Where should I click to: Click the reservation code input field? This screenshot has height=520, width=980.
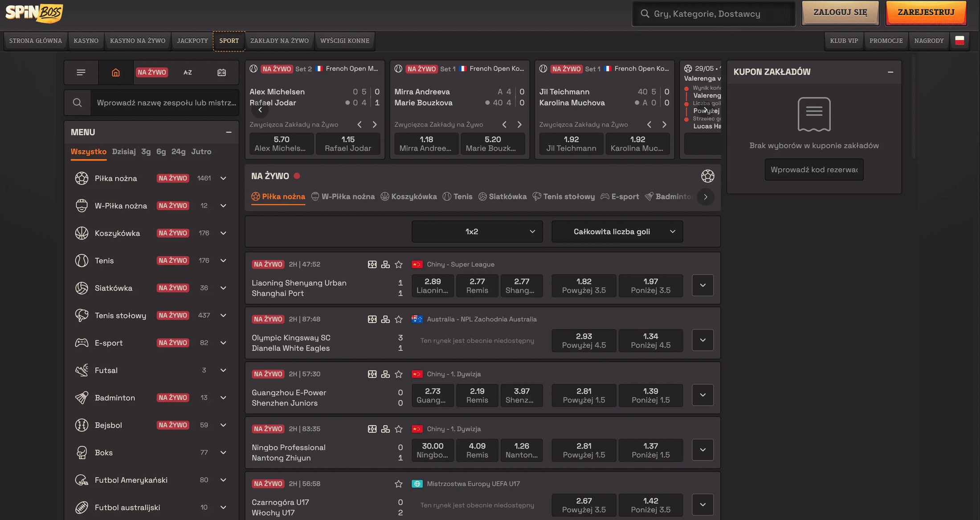pyautogui.click(x=814, y=170)
